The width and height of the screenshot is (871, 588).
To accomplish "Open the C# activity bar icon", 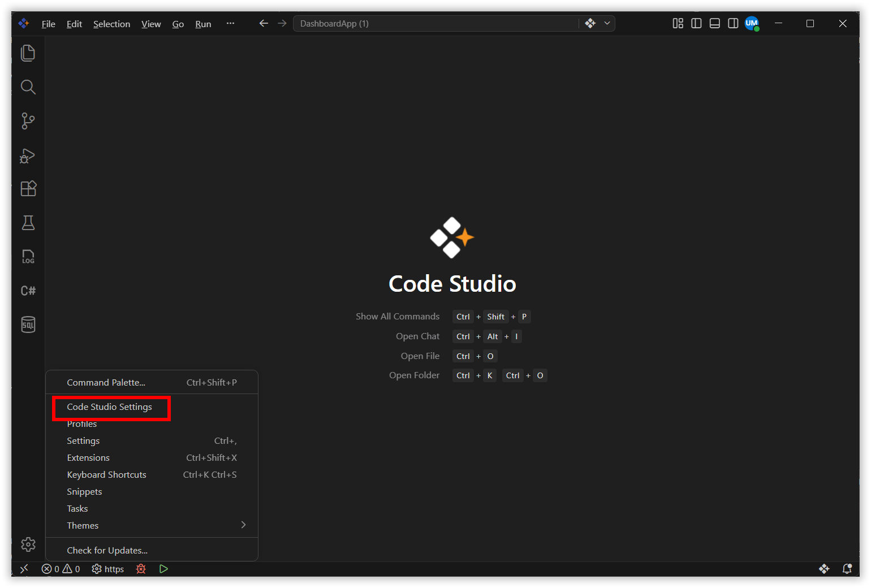I will [28, 291].
